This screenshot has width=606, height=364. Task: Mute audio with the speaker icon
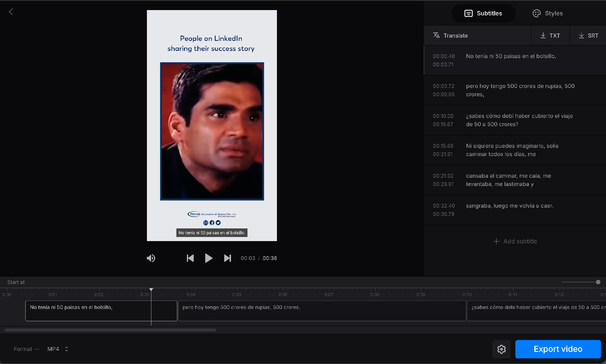[x=151, y=258]
